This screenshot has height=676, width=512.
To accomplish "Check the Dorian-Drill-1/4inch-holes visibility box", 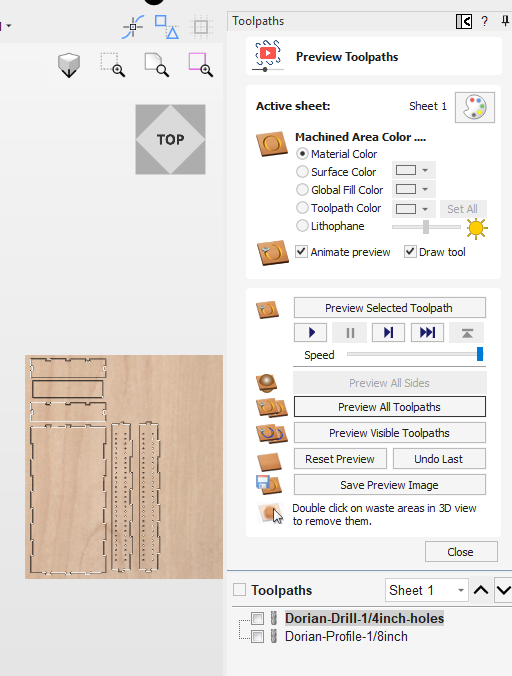I will point(257,618).
